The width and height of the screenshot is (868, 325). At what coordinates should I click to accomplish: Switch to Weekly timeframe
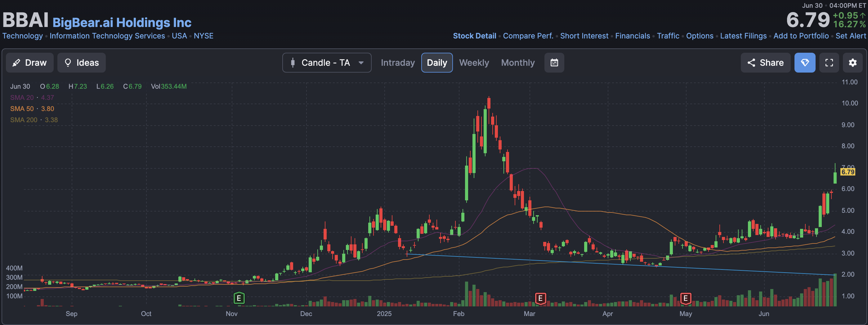[x=474, y=63]
